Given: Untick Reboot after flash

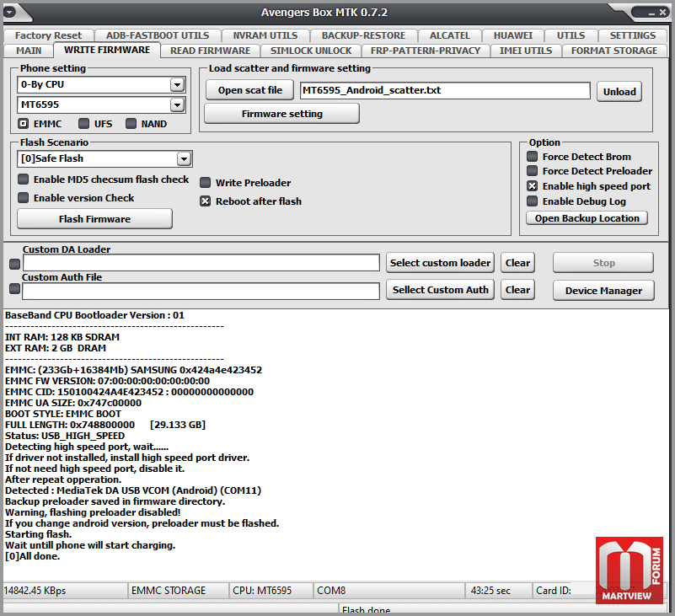Looking at the screenshot, I should [206, 201].
